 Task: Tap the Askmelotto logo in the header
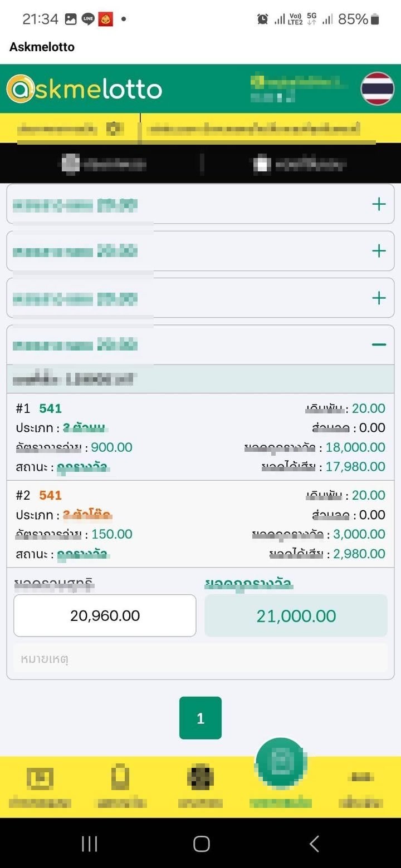click(84, 89)
